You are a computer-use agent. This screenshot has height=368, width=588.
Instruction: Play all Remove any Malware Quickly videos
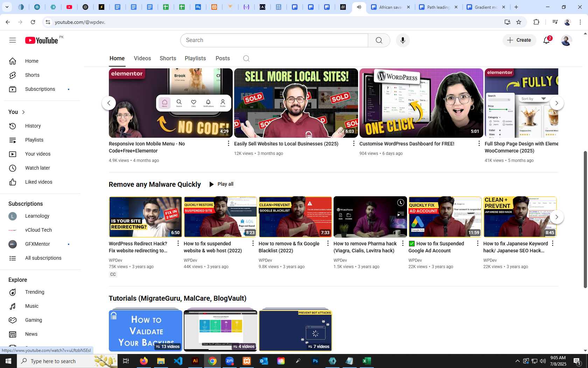(222, 184)
